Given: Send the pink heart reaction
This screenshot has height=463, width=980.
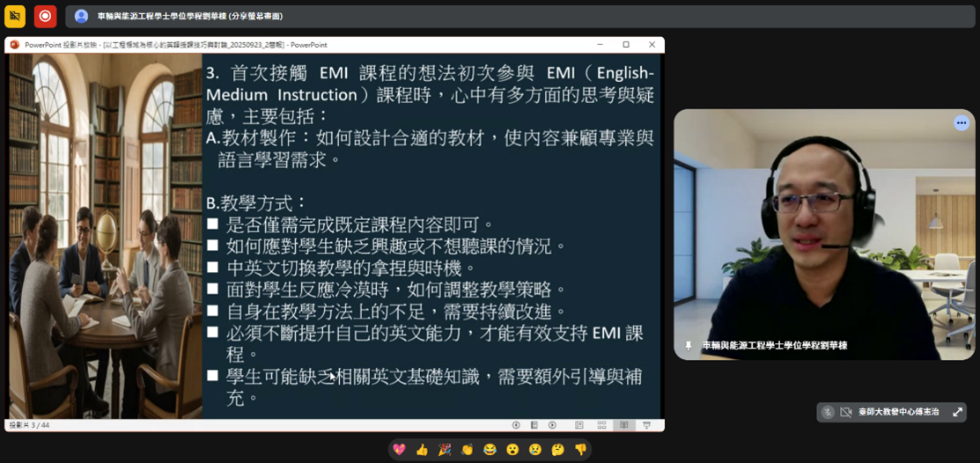Looking at the screenshot, I should point(399,450).
